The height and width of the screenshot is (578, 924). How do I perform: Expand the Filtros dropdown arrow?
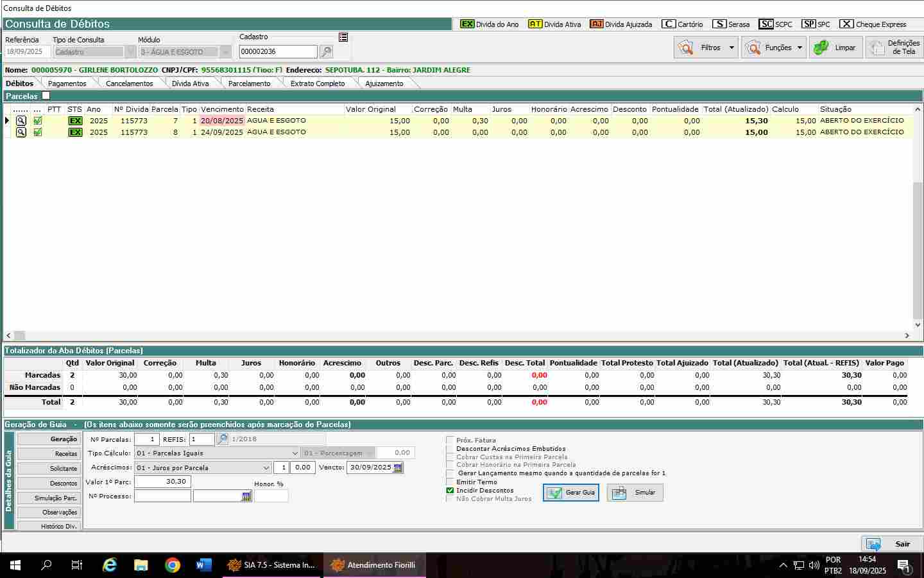point(731,48)
